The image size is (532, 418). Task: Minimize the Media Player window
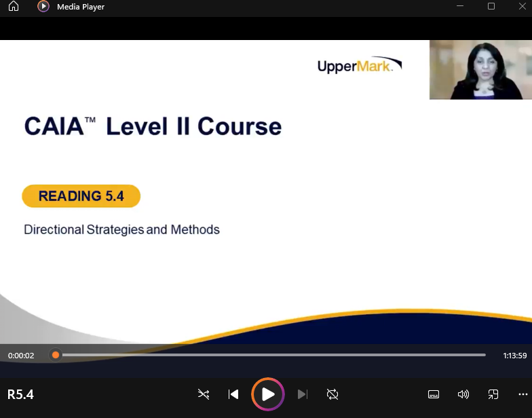[460, 6]
